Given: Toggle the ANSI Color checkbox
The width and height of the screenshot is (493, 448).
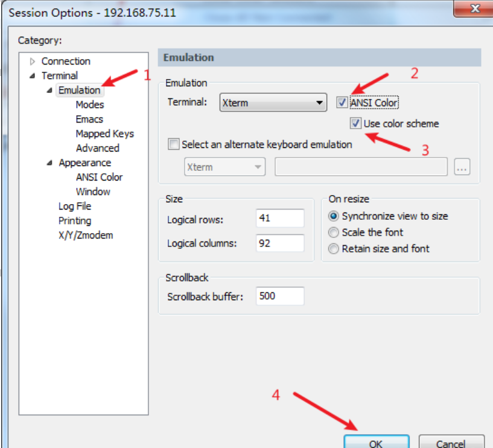Looking at the screenshot, I should [x=342, y=103].
